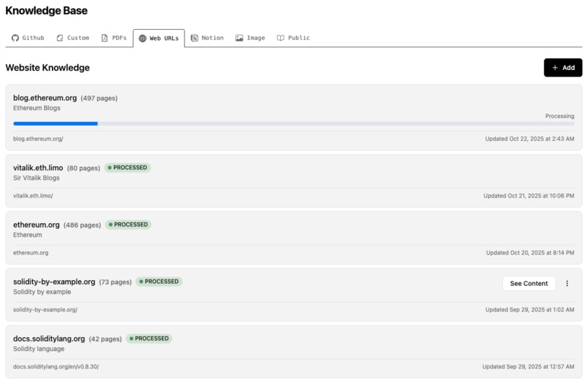Click the PROCESSED badge on vitalik.eth.limo
The height and width of the screenshot is (383, 588).
pyautogui.click(x=128, y=168)
